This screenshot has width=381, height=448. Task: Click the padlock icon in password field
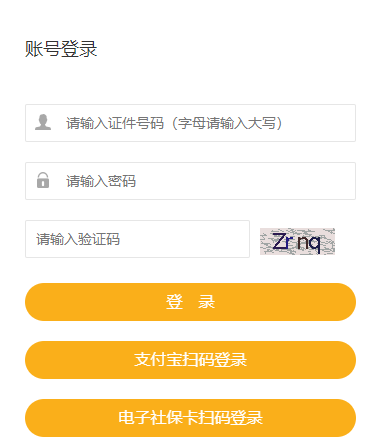point(43,180)
